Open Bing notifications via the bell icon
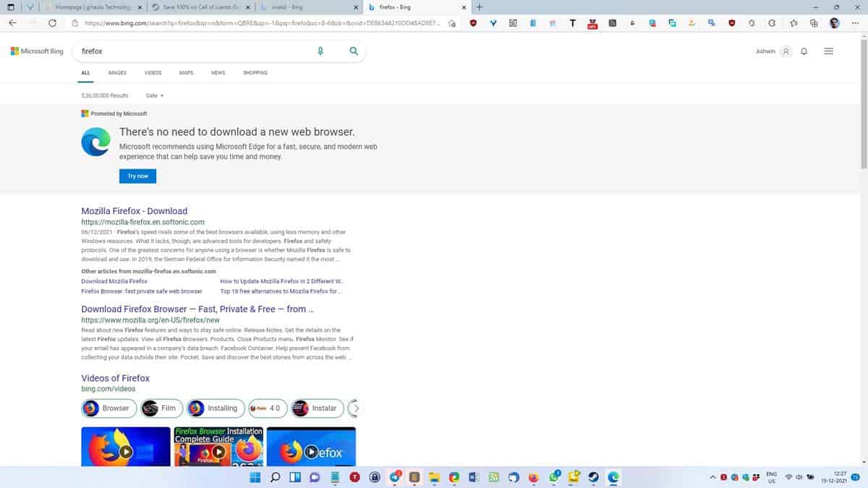The image size is (868, 488). click(804, 51)
